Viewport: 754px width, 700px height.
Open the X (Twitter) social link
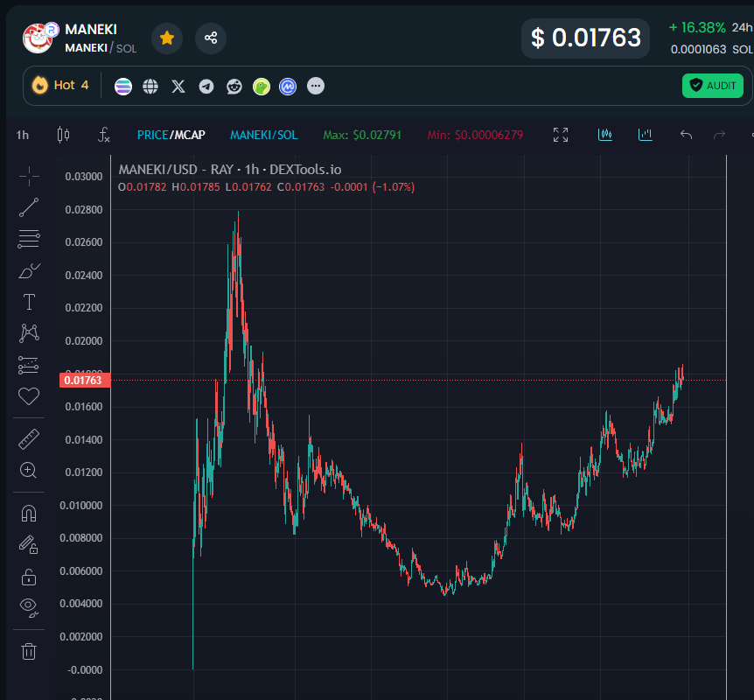(x=178, y=87)
